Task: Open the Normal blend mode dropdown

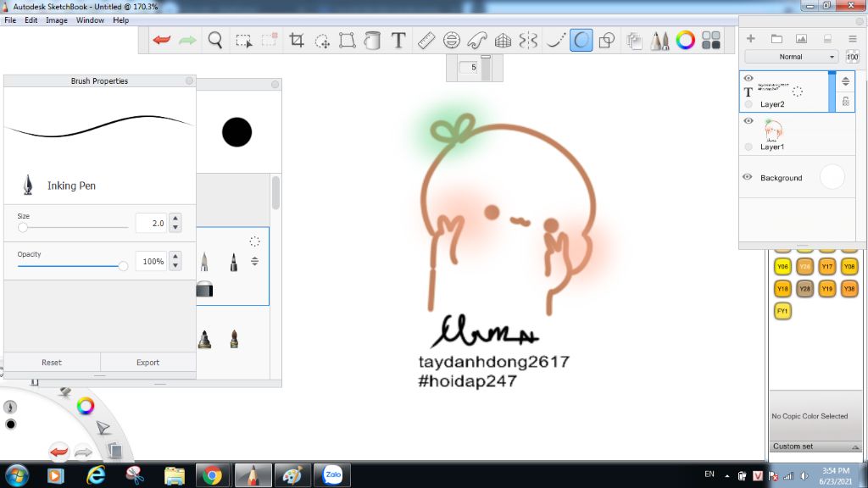Action: [793, 57]
